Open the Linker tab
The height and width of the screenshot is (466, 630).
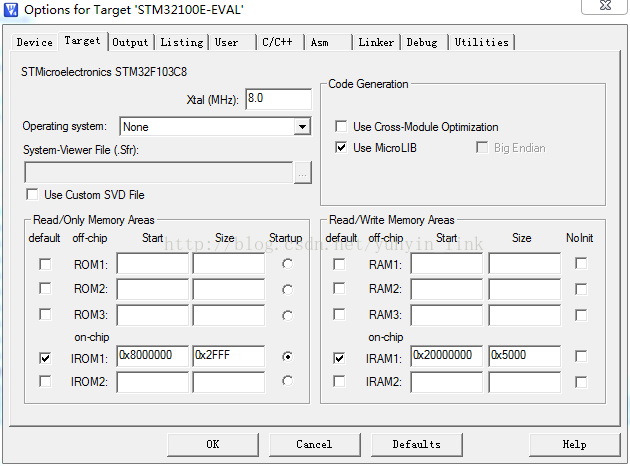click(376, 42)
